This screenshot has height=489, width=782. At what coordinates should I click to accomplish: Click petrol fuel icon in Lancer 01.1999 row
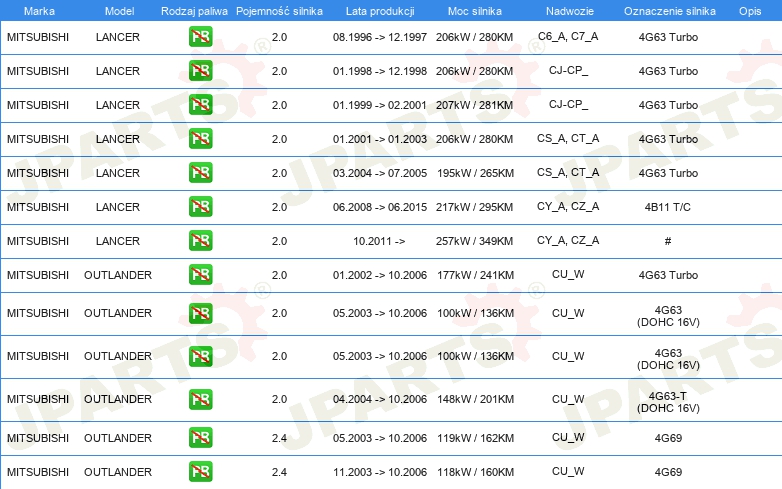coord(200,104)
